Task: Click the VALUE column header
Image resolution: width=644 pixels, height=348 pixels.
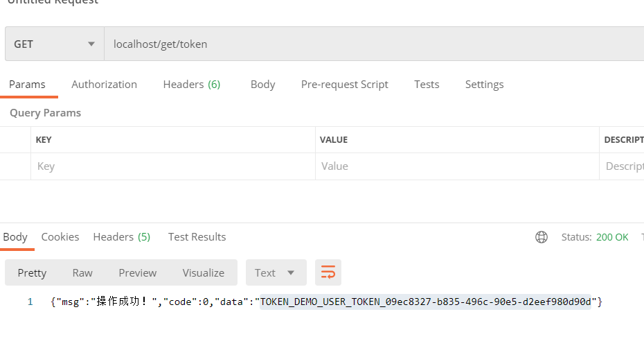Action: click(x=334, y=140)
